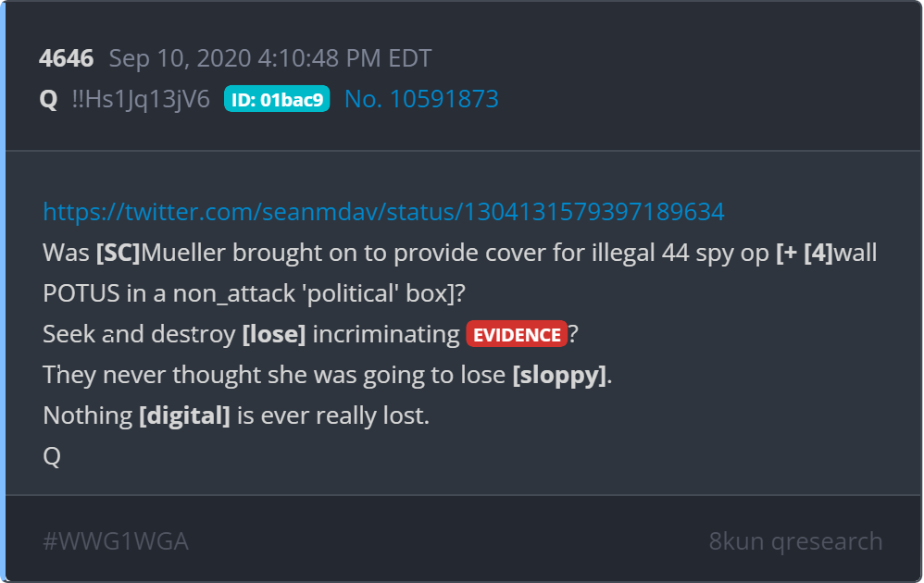
Task: Select the teal ID: 01bac9 badge
Action: 277,99
